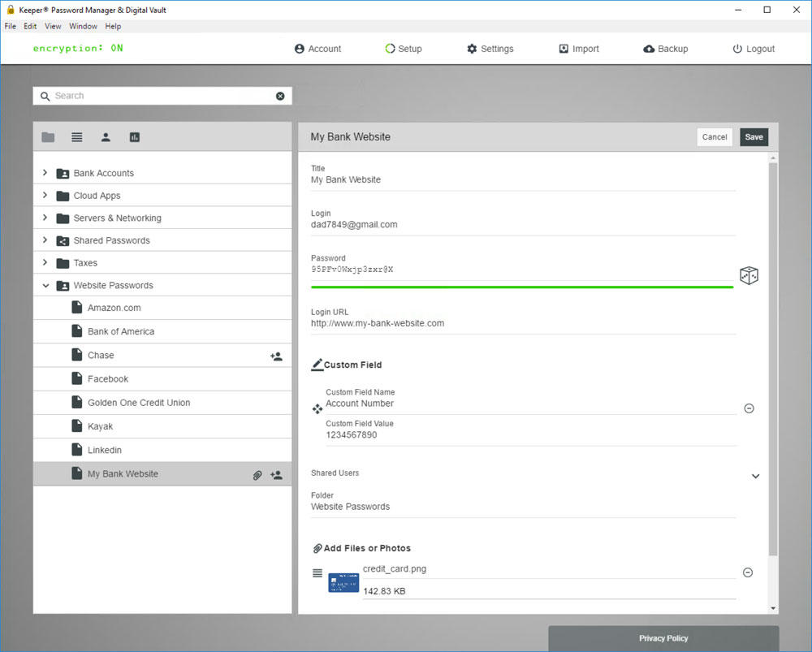Click the attachment reorder handle icon
The image size is (812, 652).
click(x=317, y=572)
